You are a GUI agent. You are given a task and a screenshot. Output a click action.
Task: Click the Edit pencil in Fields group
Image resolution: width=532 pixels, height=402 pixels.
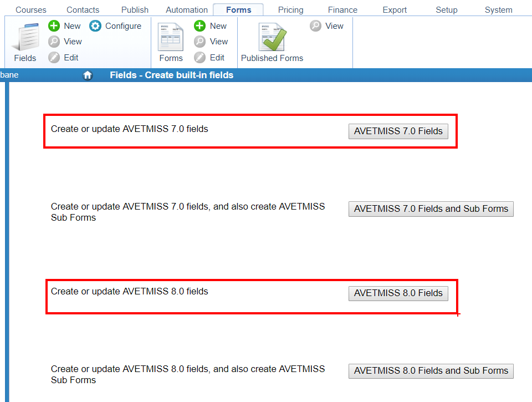coord(54,58)
